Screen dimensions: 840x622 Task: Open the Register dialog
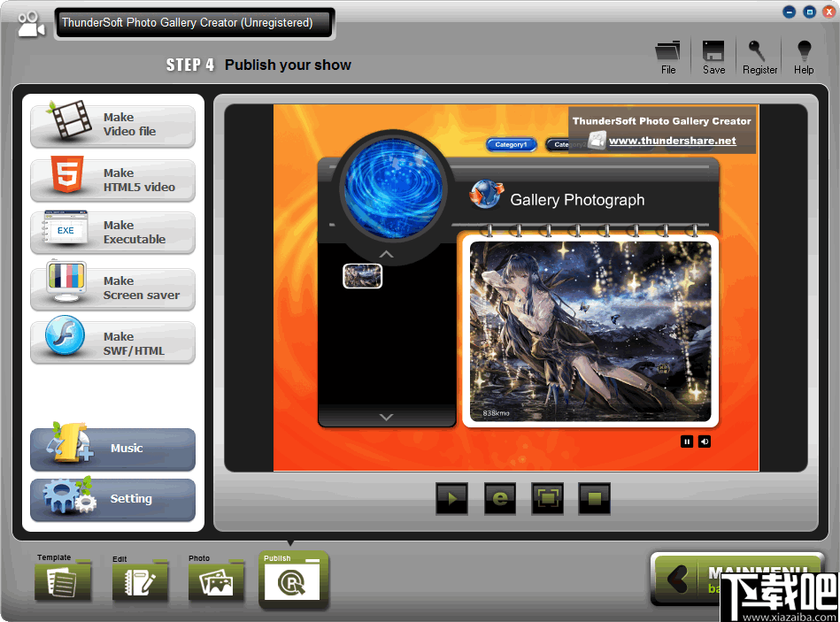[759, 56]
